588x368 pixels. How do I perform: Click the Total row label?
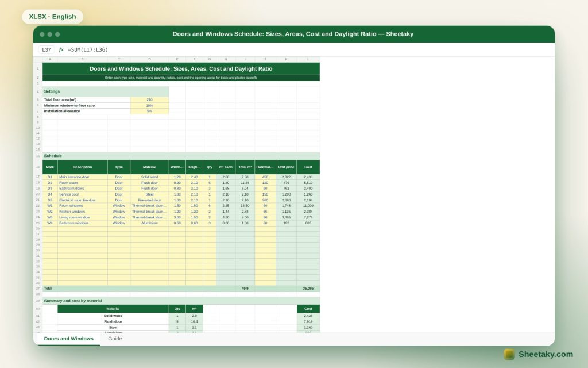coord(48,289)
